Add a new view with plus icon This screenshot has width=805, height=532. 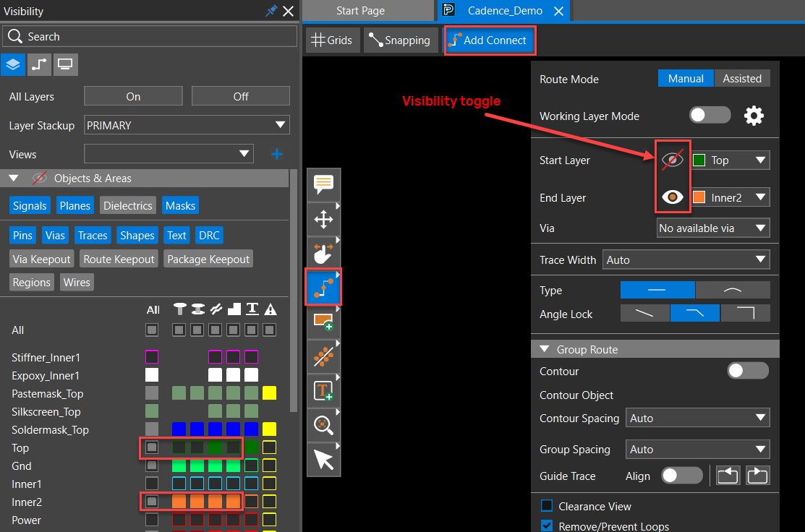277,154
